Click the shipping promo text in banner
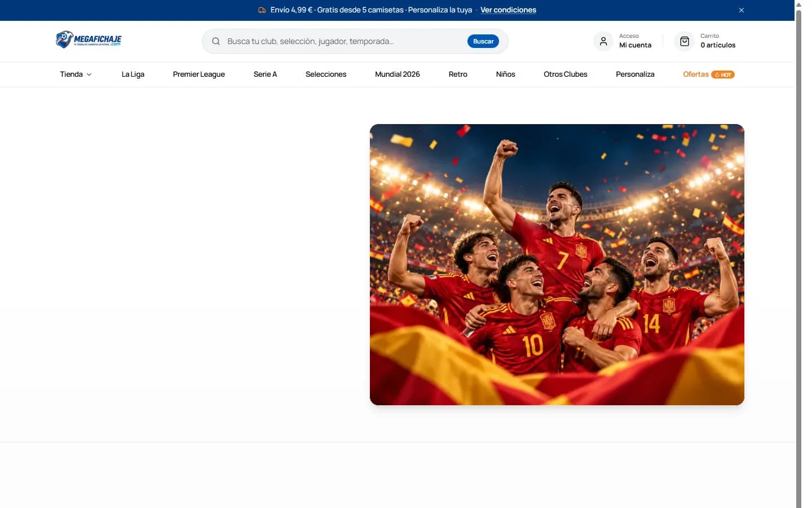The width and height of the screenshot is (812, 508). point(371,10)
